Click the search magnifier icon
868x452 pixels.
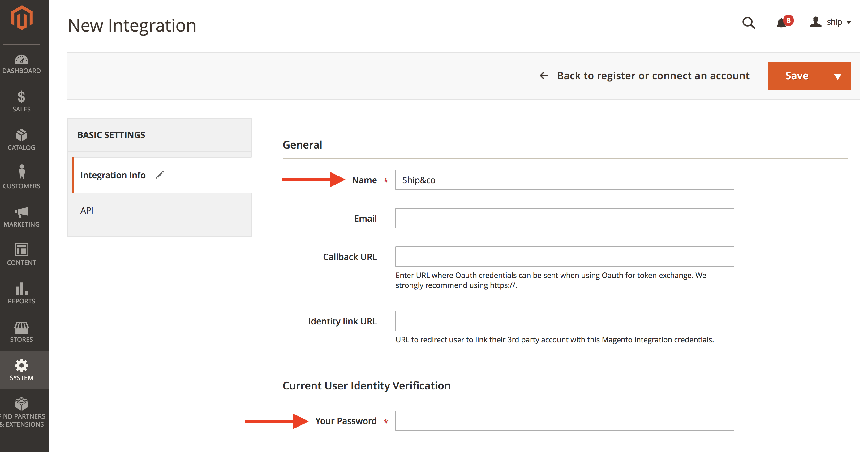[x=748, y=23]
